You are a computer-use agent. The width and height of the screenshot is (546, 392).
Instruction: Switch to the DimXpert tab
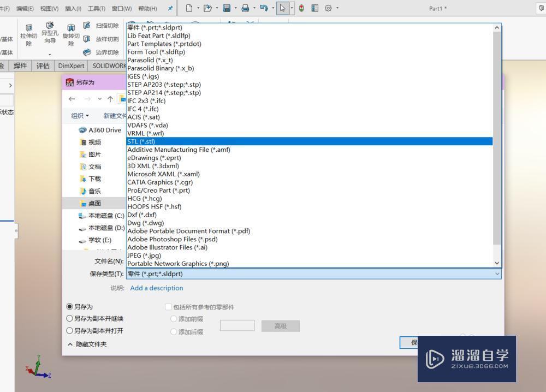[x=71, y=66]
